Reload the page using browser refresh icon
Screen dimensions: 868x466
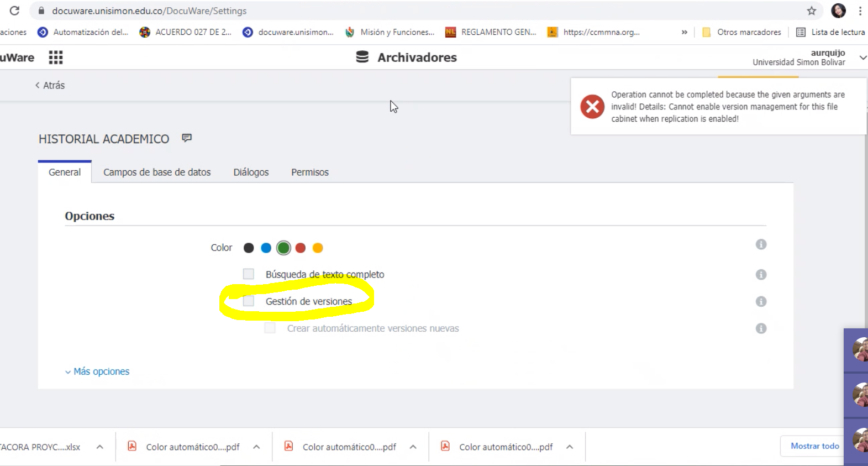pos(15,11)
